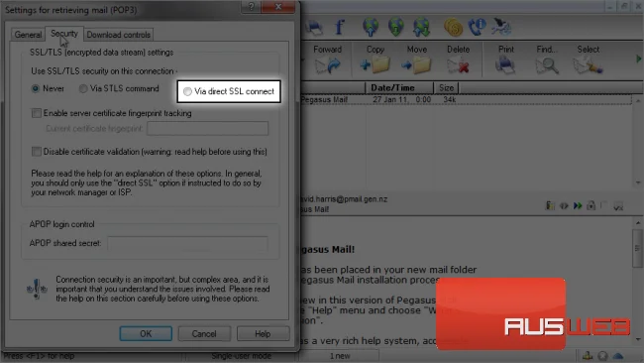Click the gold coins toolbar icon
This screenshot has width=644, height=363.
(x=453, y=27)
